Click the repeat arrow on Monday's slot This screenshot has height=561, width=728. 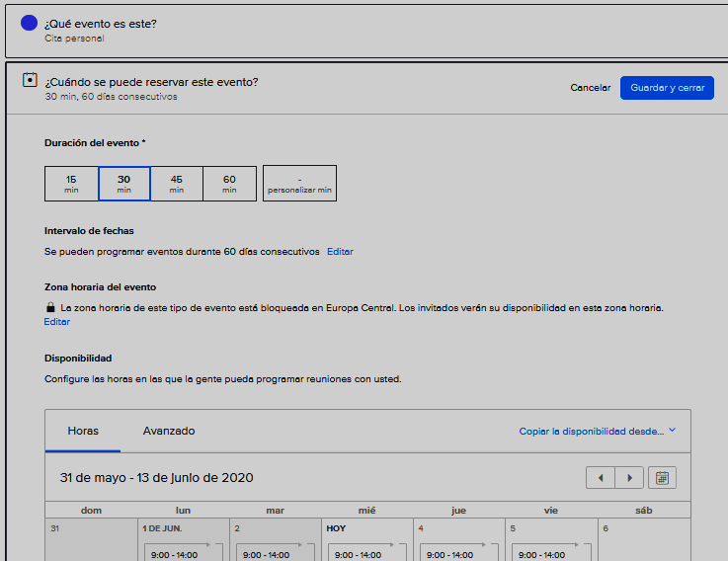pyautogui.click(x=216, y=546)
